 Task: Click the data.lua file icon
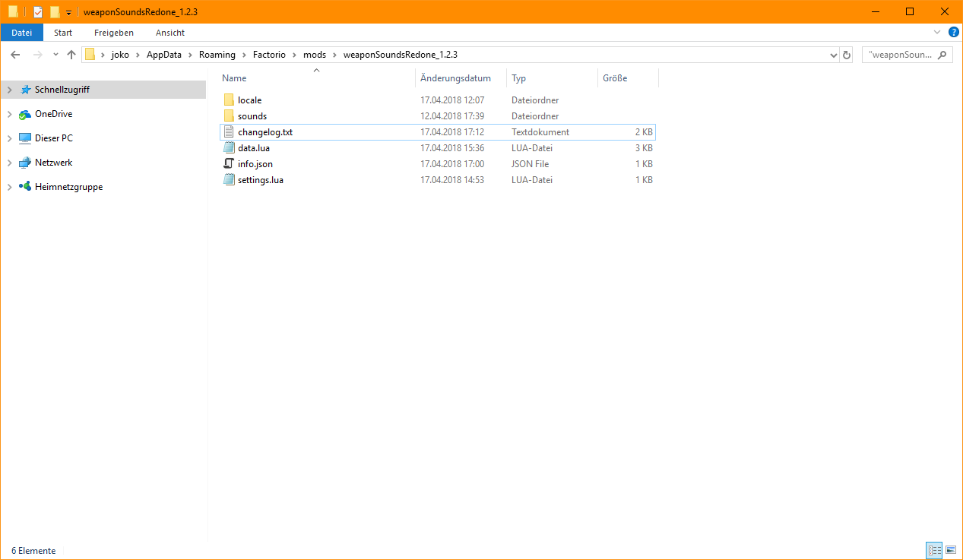pos(229,148)
